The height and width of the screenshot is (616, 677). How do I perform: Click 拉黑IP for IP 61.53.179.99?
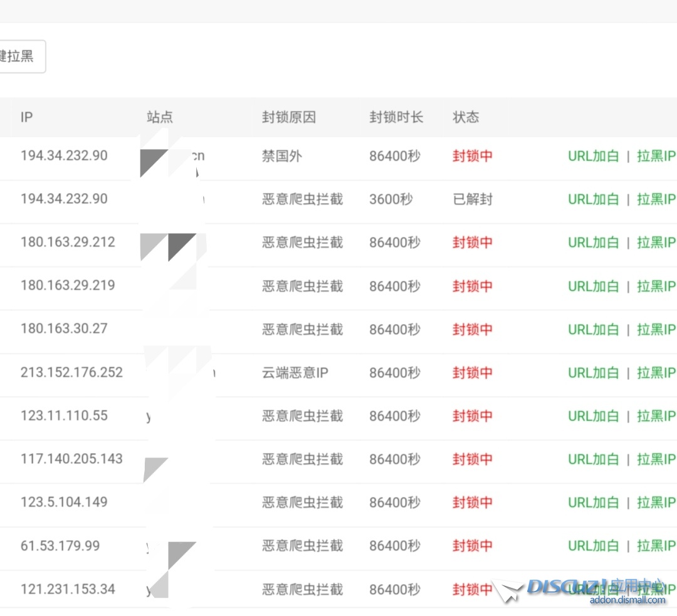(x=657, y=546)
